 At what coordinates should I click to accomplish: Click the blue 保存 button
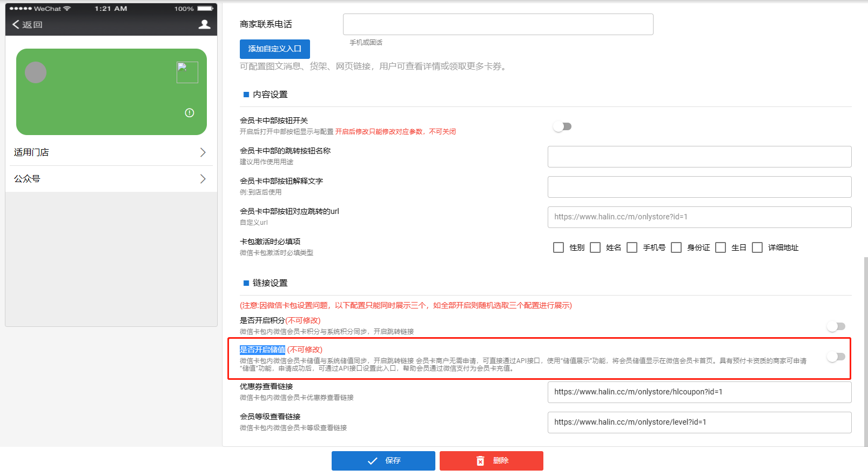point(383,461)
